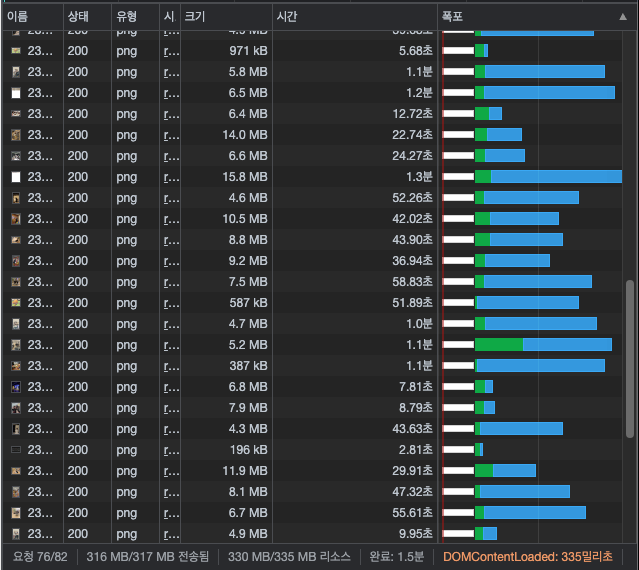The width and height of the screenshot is (639, 570).
Task: Open the initiator link in the 196 kB row
Action: (171, 450)
